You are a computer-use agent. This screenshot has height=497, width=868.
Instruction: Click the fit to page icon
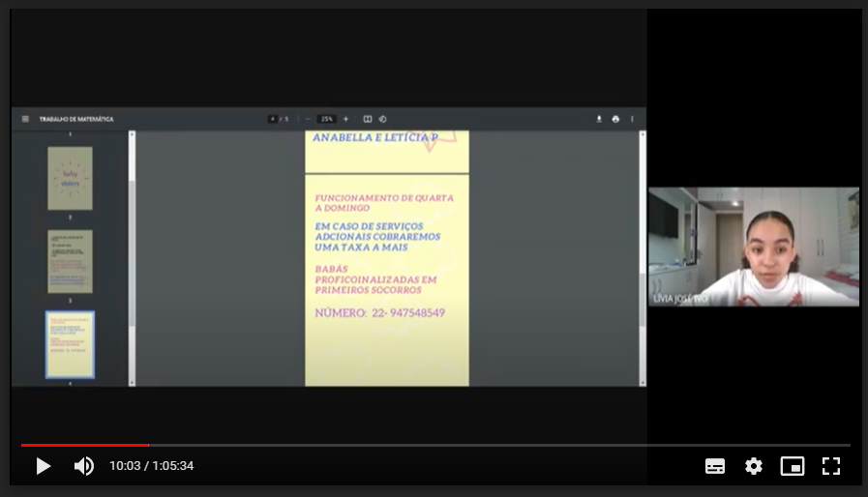point(368,119)
